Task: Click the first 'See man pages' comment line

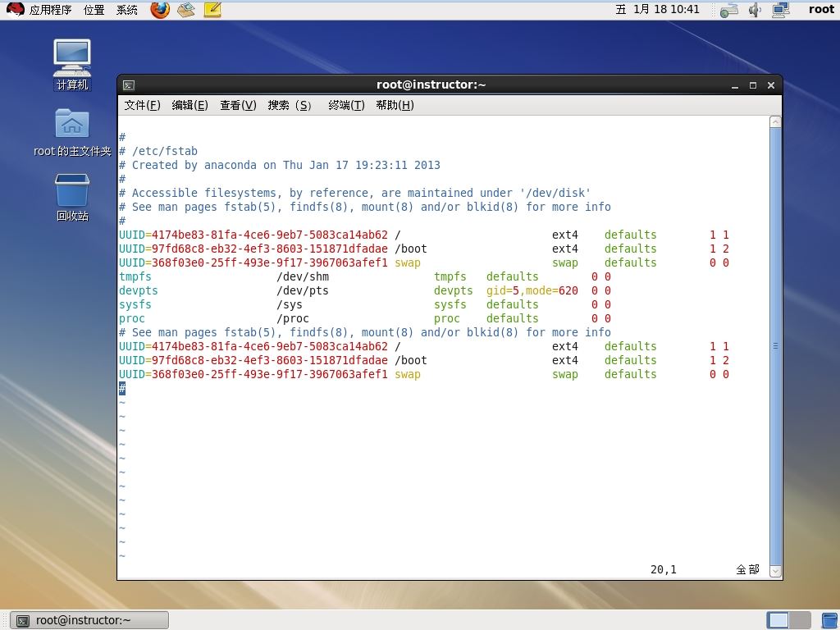Action: click(x=365, y=207)
